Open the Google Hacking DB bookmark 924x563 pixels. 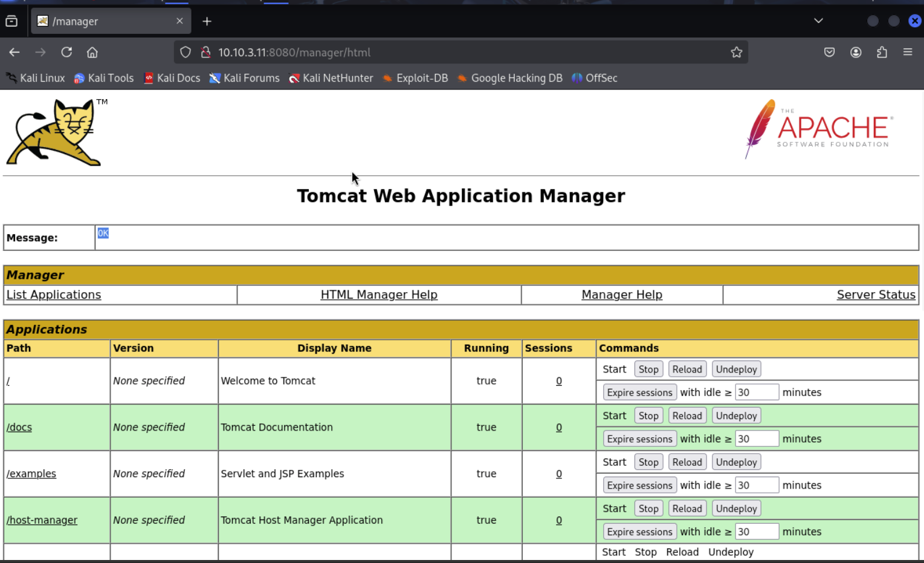click(x=509, y=78)
